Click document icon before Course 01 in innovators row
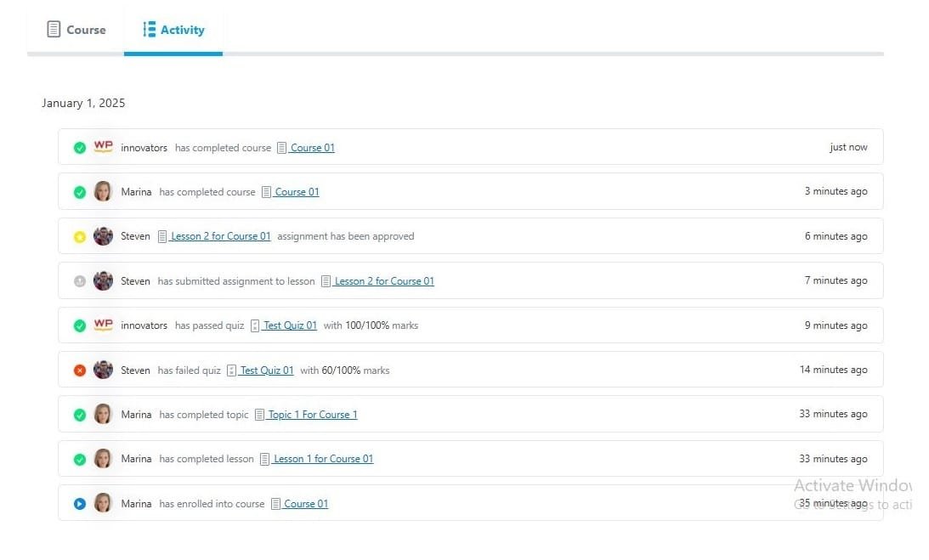Screen dimensions: 929x560 (x=282, y=148)
